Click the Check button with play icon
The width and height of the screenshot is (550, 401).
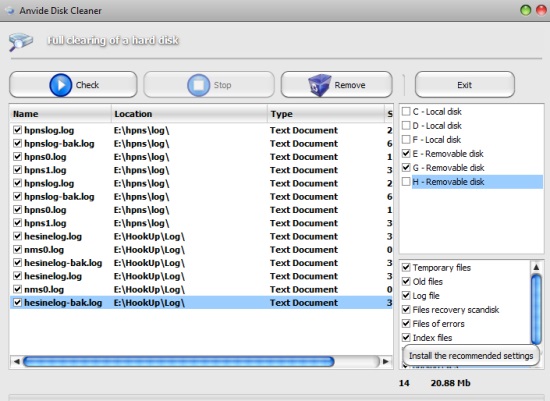(x=73, y=85)
